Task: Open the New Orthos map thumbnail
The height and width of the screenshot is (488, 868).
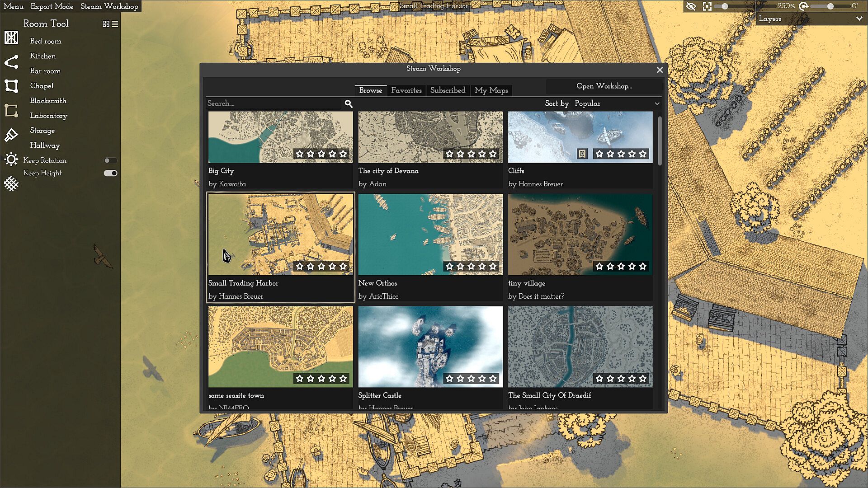Action: pos(430,234)
